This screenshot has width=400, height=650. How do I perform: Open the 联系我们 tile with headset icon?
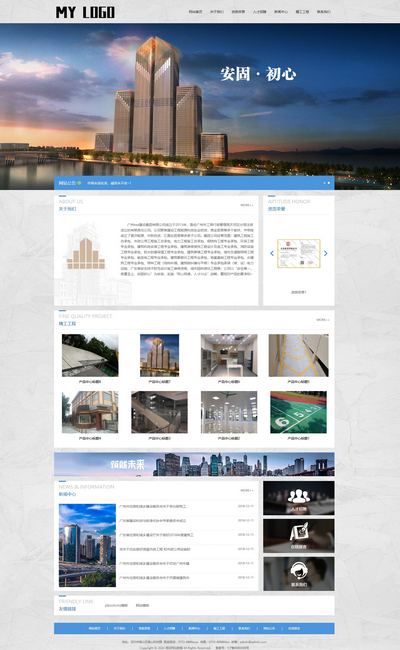point(298,574)
